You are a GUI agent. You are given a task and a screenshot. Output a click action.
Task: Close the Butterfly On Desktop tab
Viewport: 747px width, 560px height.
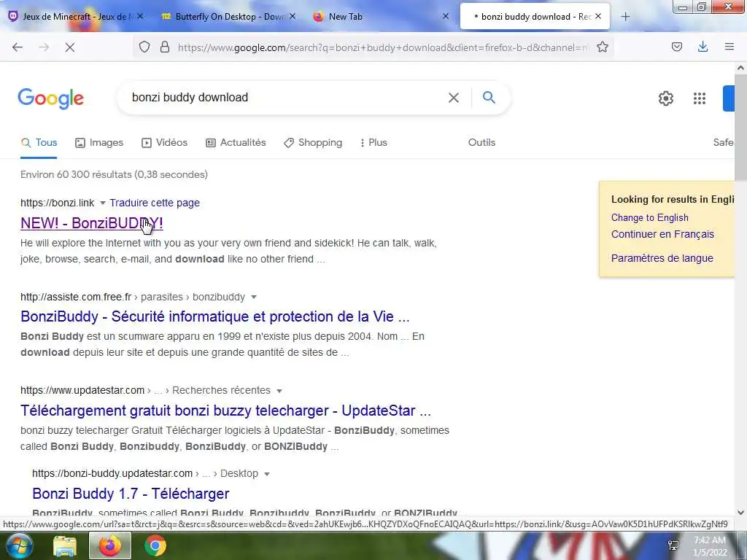(x=293, y=16)
